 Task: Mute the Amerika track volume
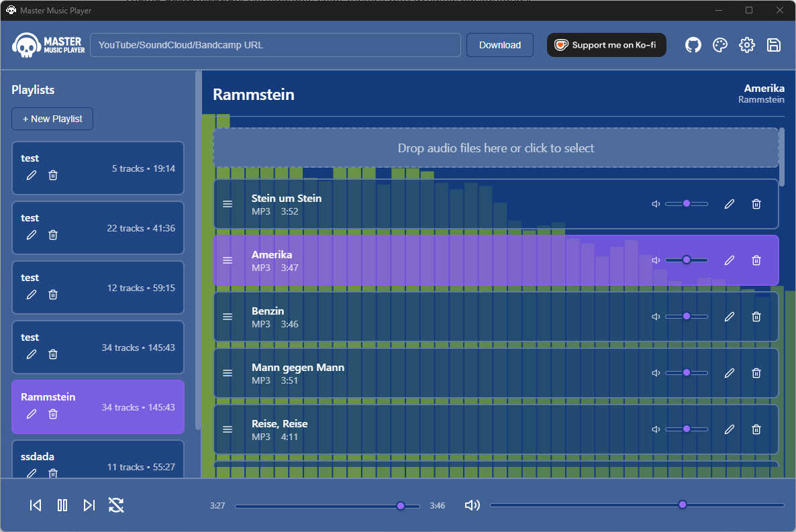(x=656, y=260)
